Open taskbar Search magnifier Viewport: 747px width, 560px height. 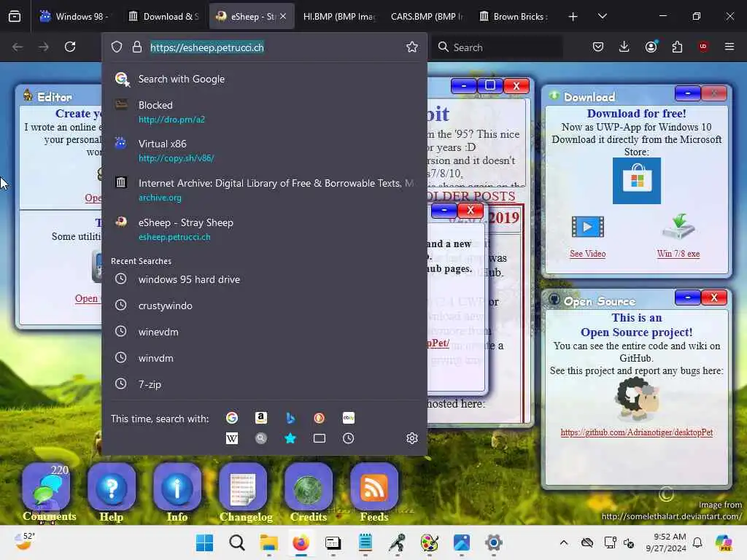237,542
